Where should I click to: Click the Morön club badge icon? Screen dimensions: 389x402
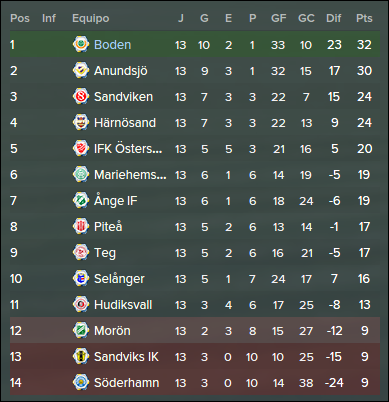81,330
